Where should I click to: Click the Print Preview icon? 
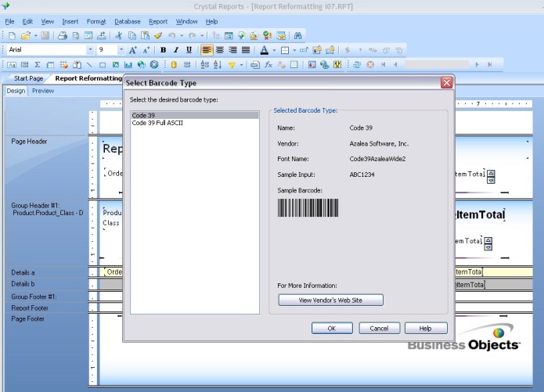click(76, 35)
